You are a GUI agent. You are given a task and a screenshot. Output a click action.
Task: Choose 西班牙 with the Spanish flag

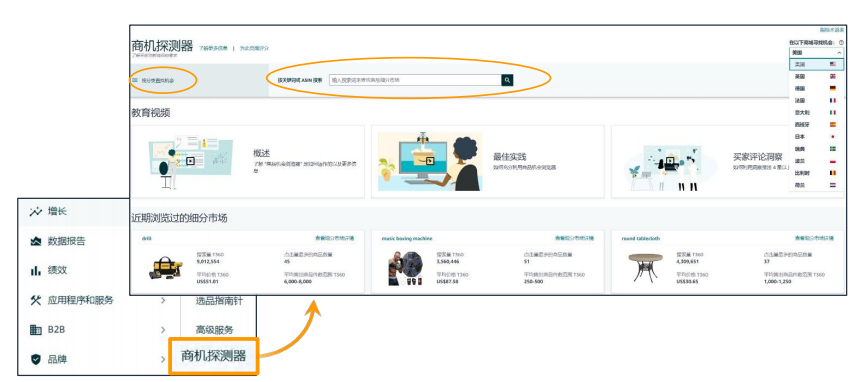click(816, 125)
